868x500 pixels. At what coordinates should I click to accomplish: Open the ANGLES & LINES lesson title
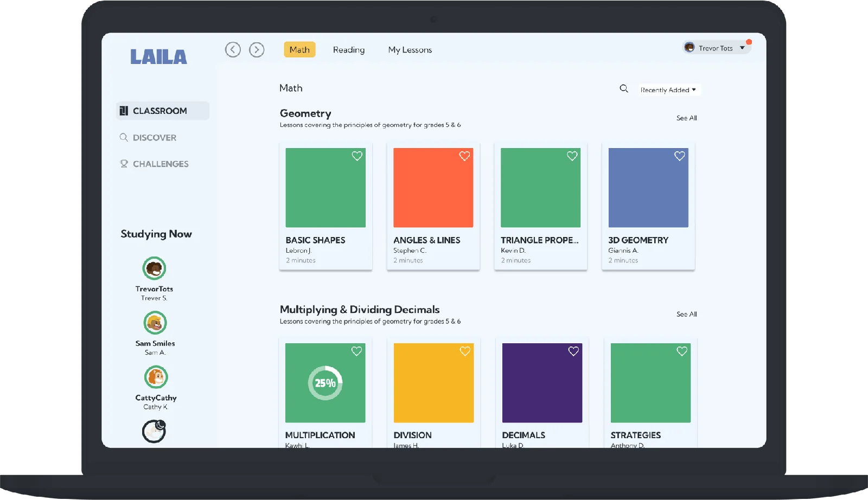click(x=426, y=240)
